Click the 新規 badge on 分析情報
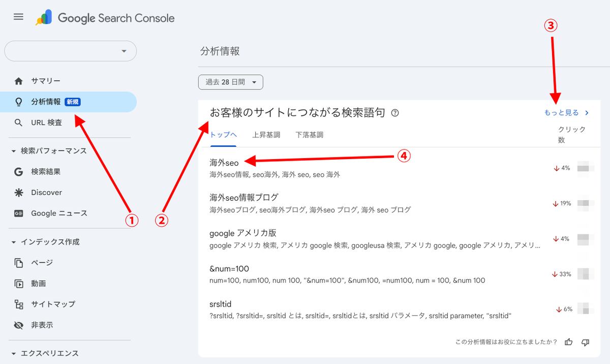The height and width of the screenshot is (364, 610). [x=73, y=102]
